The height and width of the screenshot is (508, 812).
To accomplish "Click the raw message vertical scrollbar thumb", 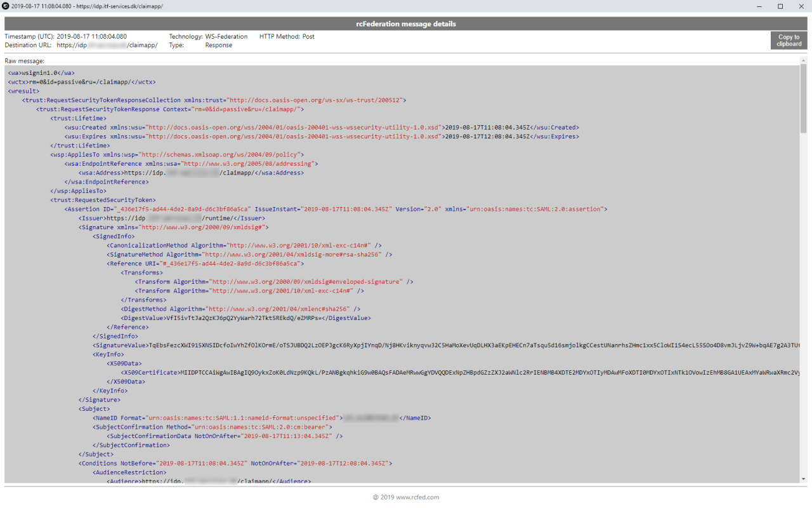I will pyautogui.click(x=803, y=98).
